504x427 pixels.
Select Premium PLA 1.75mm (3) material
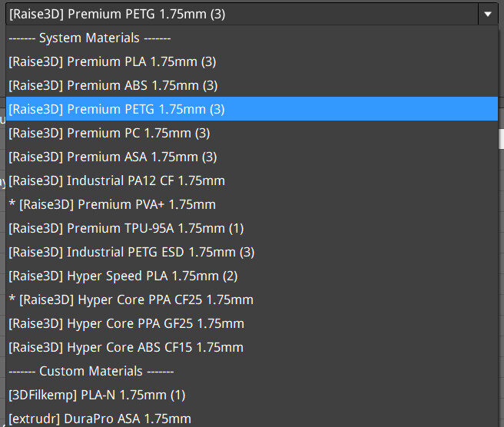point(113,61)
